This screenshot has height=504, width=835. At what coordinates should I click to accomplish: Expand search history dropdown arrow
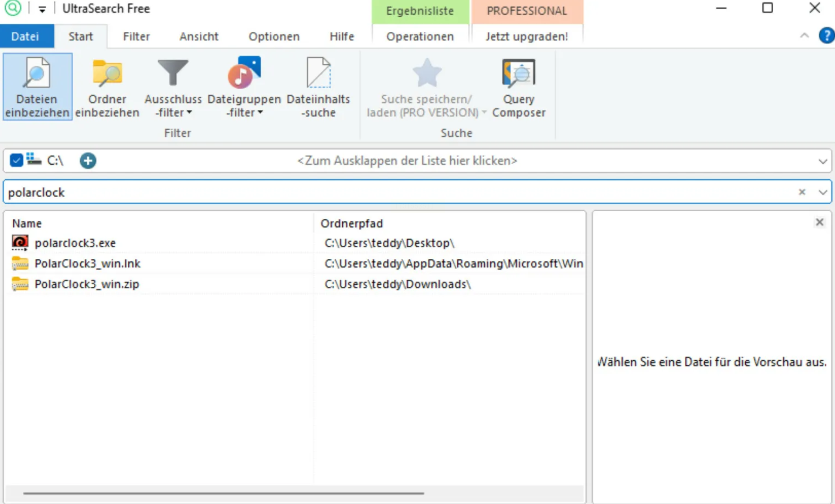pos(822,192)
